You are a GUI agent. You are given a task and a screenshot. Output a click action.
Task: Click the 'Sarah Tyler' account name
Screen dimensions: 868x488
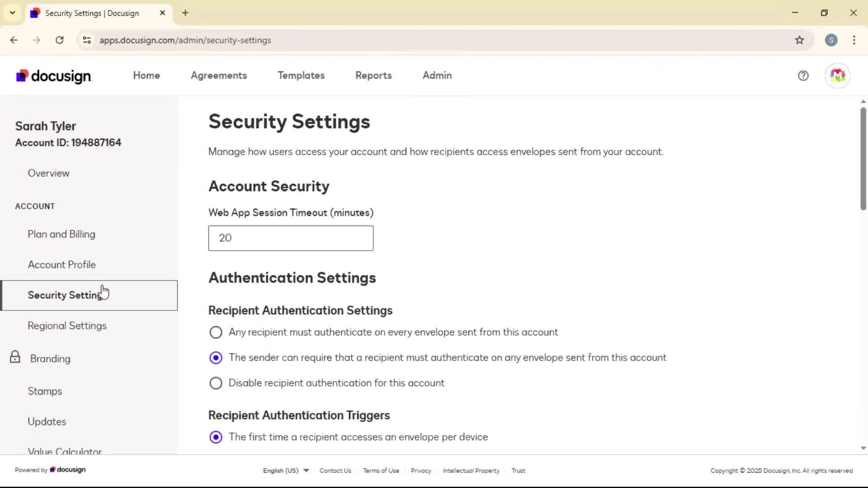tap(46, 126)
